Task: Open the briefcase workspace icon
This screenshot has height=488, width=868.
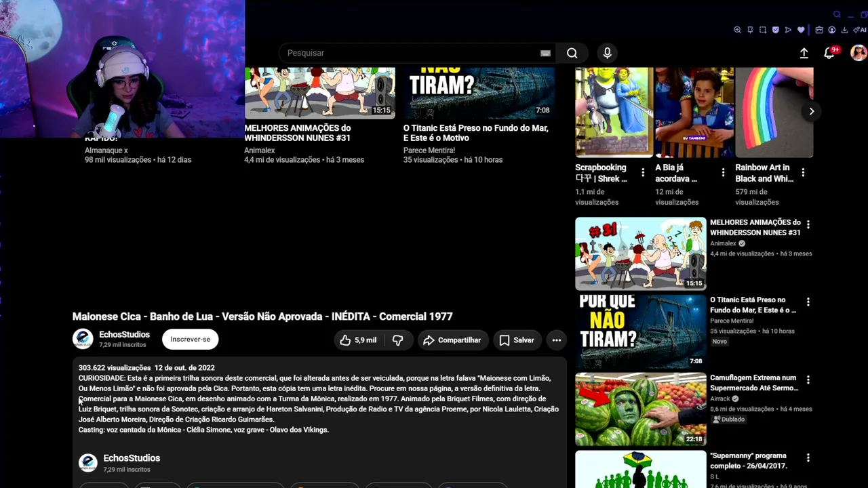Action: 819,30
